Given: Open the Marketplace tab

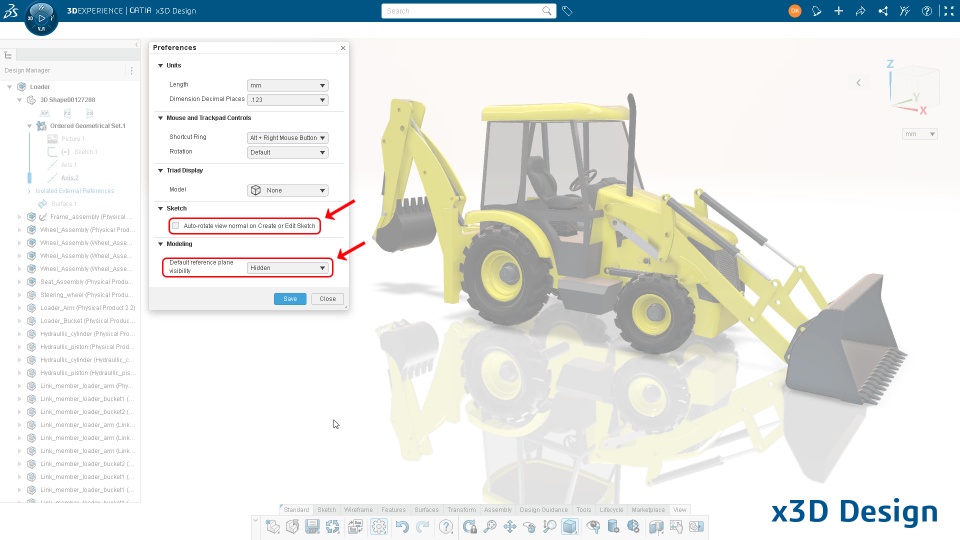Looking at the screenshot, I should 648,509.
